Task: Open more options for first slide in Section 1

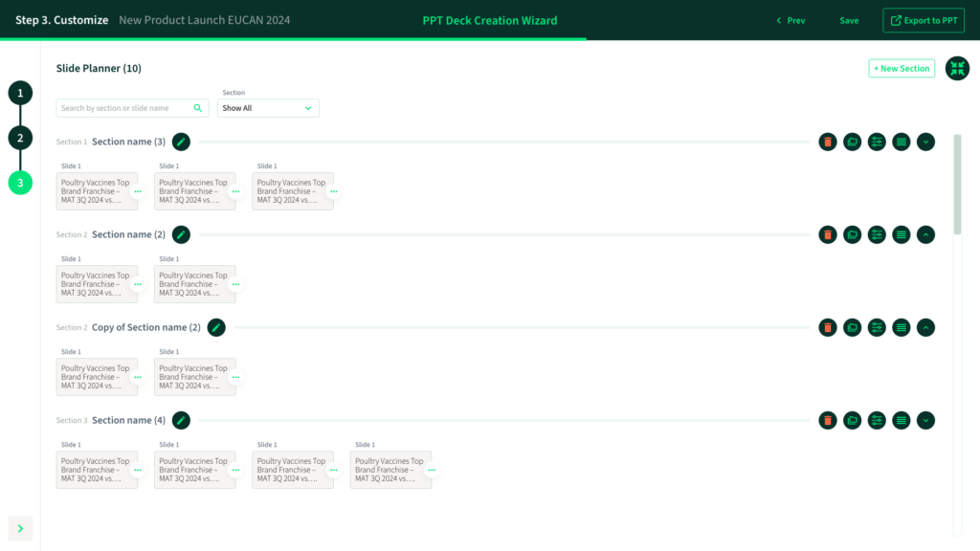Action: [x=138, y=191]
